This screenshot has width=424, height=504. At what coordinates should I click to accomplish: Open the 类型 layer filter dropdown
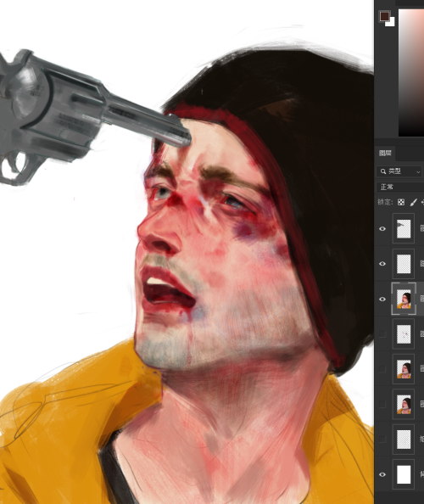click(x=399, y=171)
